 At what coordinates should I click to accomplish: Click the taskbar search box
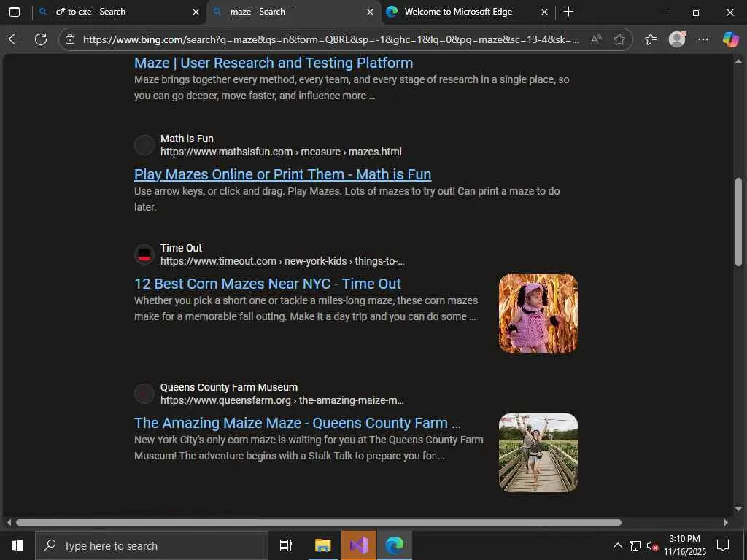152,545
